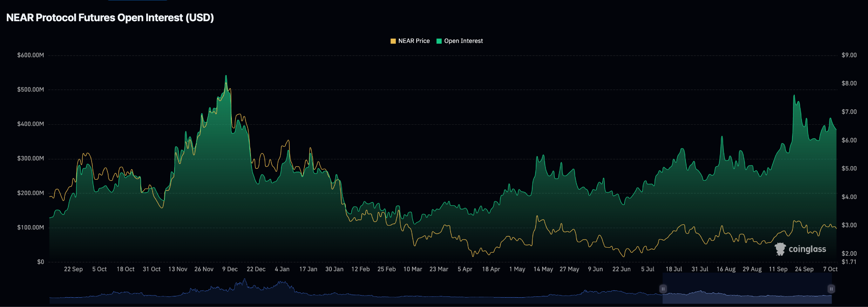868x307 pixels.
Task: Click the 14 May date label
Action: (543, 269)
